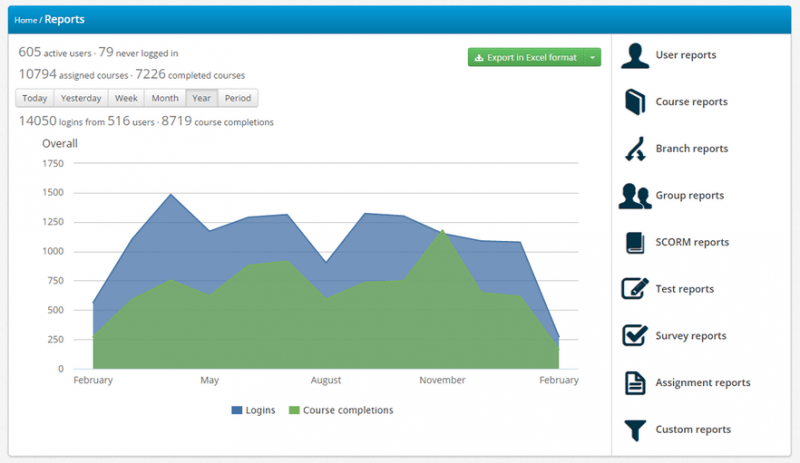800x463 pixels.
Task: Click the 1750 y-axis label
Action: pos(53,163)
